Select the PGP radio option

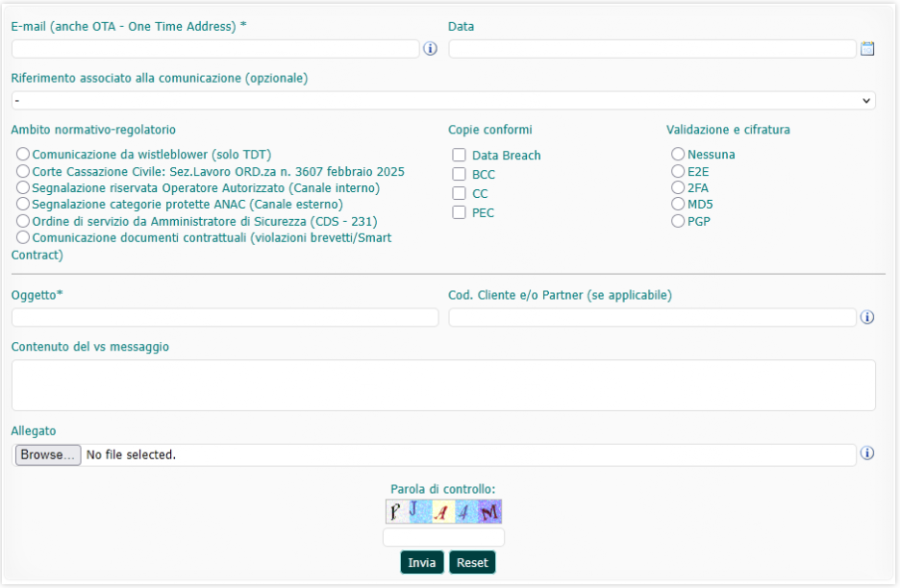[678, 221]
